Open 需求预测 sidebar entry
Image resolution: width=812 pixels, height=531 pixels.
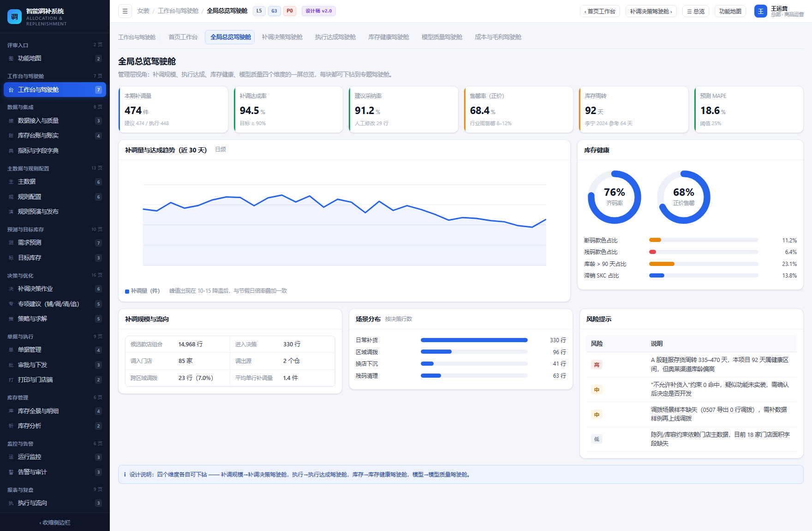[55, 243]
